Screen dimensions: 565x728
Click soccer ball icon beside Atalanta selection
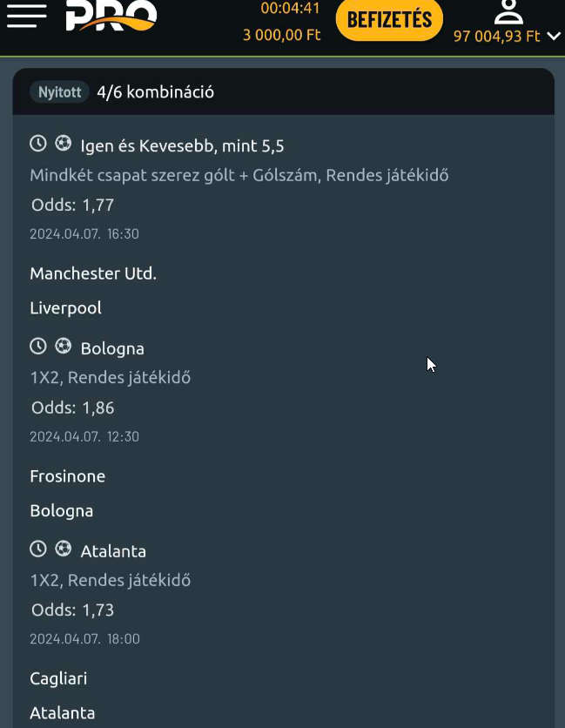point(63,549)
